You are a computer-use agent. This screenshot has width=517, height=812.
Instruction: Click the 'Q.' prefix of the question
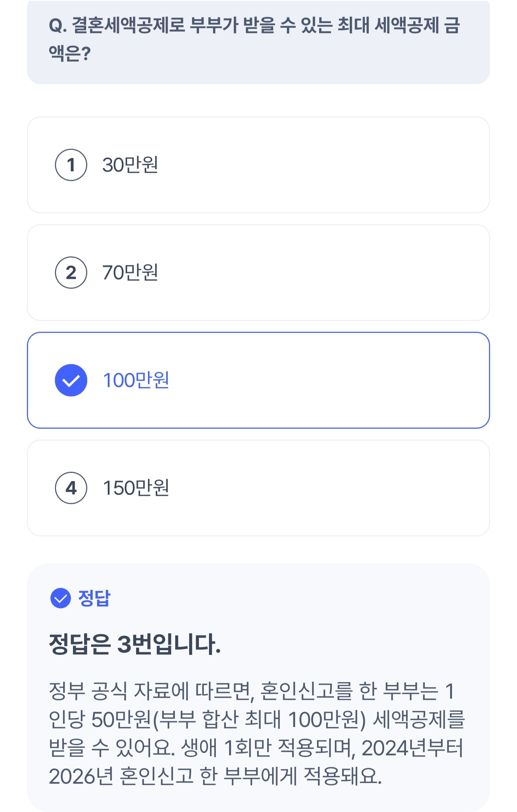[x=58, y=26]
